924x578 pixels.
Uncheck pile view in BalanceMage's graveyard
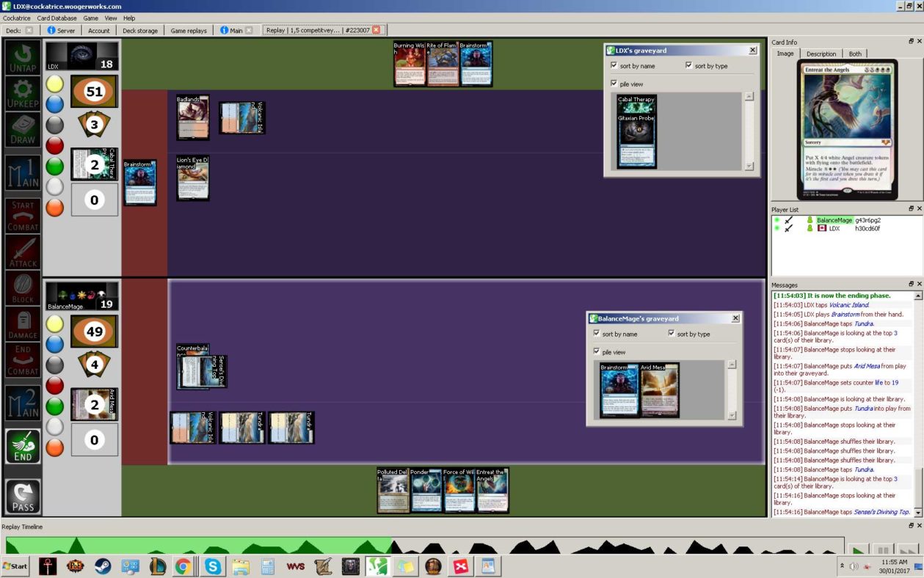(597, 352)
